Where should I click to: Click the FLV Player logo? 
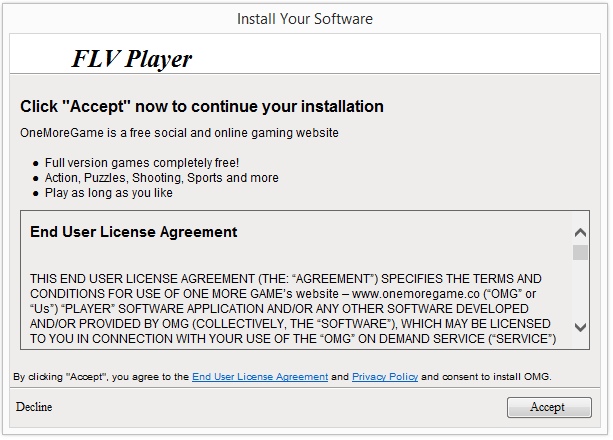pyautogui.click(x=131, y=59)
